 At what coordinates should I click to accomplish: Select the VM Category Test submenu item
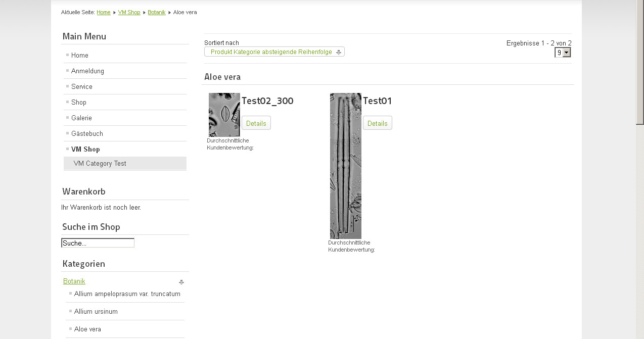[x=100, y=164]
